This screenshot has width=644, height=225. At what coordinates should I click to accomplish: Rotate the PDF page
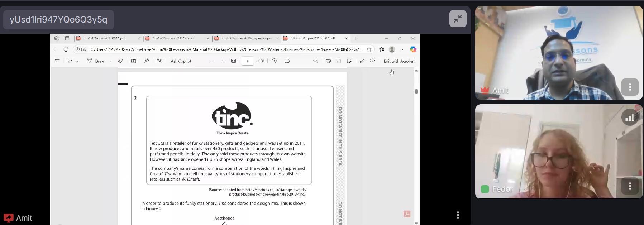point(274,61)
